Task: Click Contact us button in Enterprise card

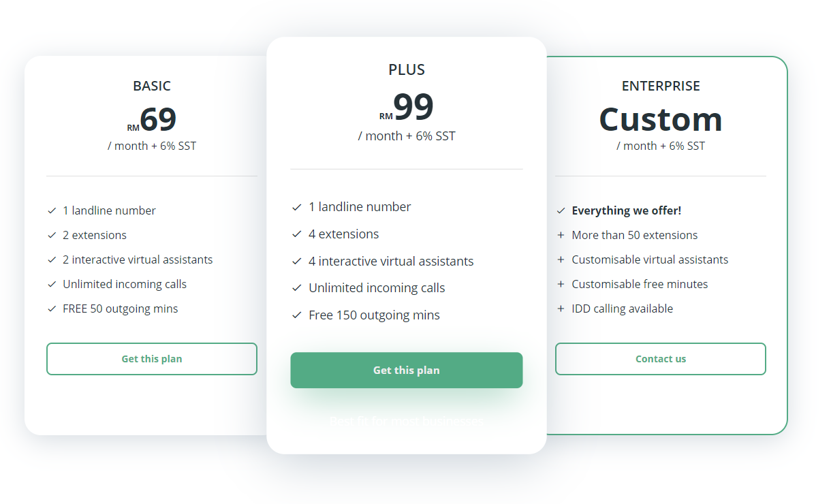Action: (x=661, y=359)
